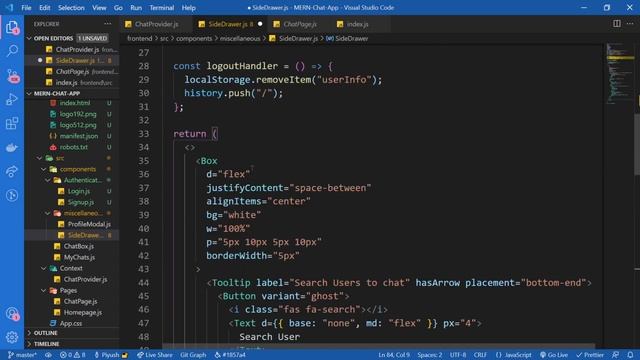Screen dimensions: 640x360
Task: Switch to ChatProvider.js editor tab
Action: point(156,24)
